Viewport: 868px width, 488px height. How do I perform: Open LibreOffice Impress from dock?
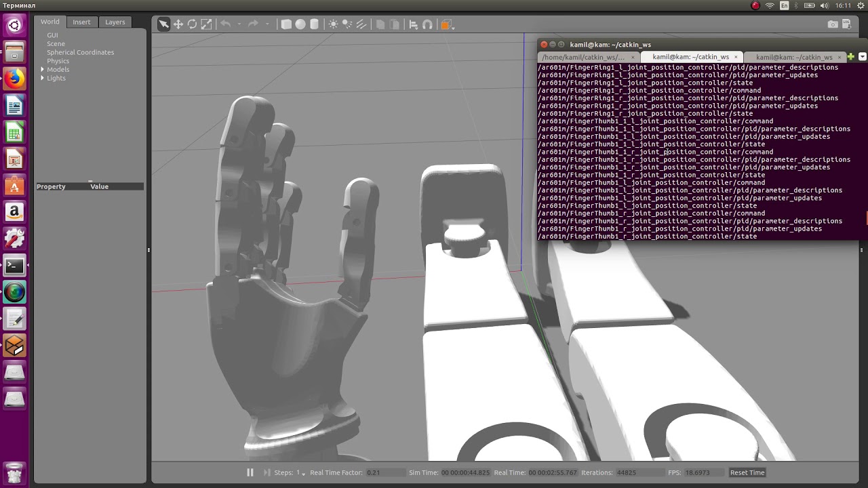14,159
